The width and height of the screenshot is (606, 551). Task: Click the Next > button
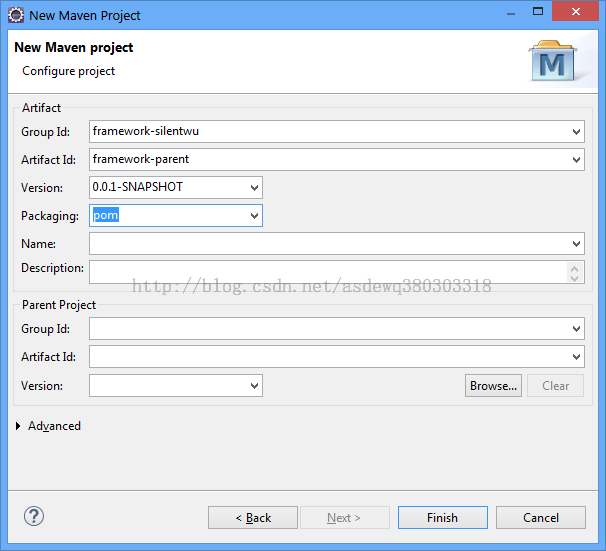coord(345,518)
